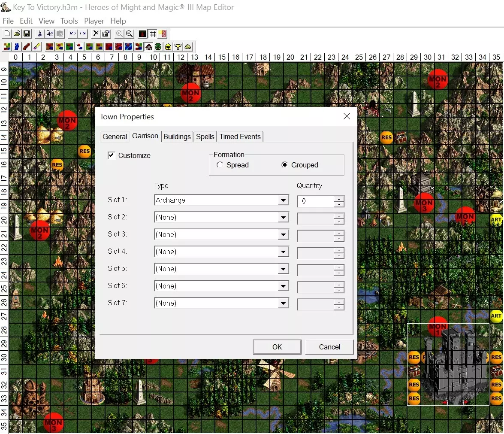This screenshot has height=434, width=504.
Task: Show monsters palette (green face icon)
Action: pyautogui.click(x=158, y=47)
